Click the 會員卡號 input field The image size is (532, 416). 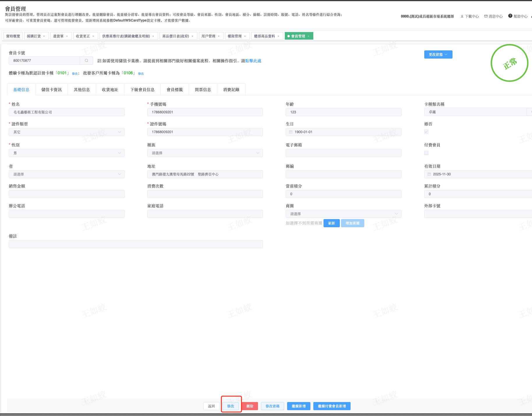click(44, 61)
